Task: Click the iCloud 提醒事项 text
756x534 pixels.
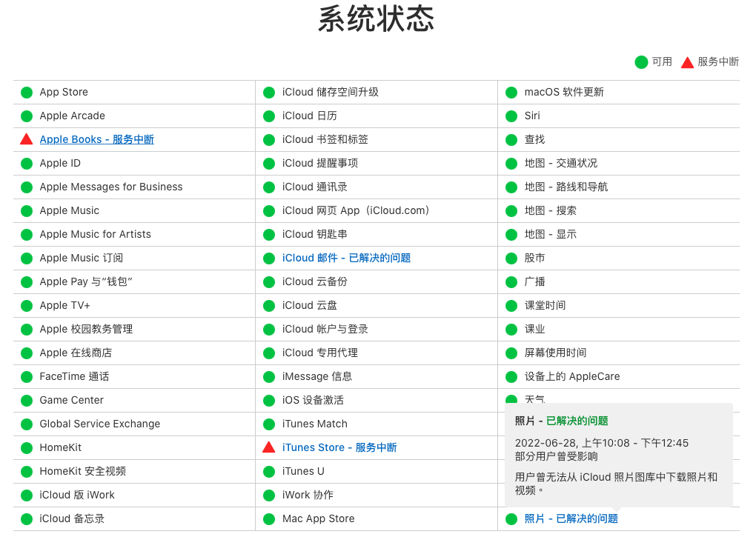Action: pos(320,163)
